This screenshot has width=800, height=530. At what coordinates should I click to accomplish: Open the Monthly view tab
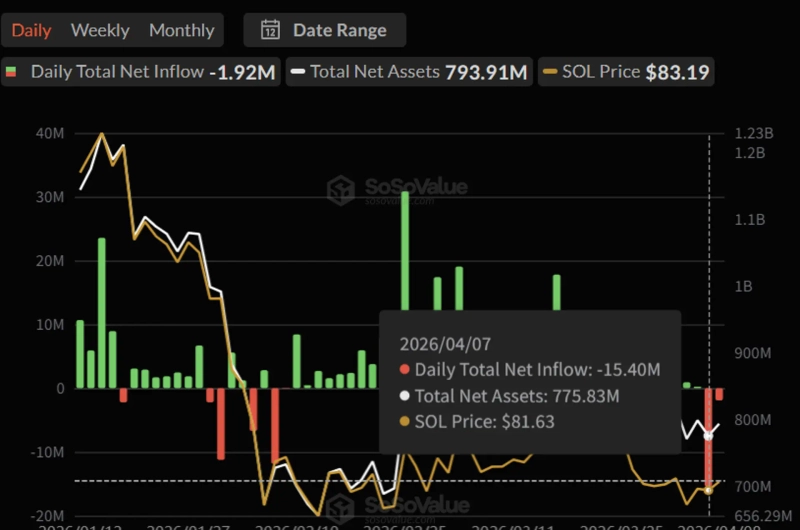(x=181, y=30)
